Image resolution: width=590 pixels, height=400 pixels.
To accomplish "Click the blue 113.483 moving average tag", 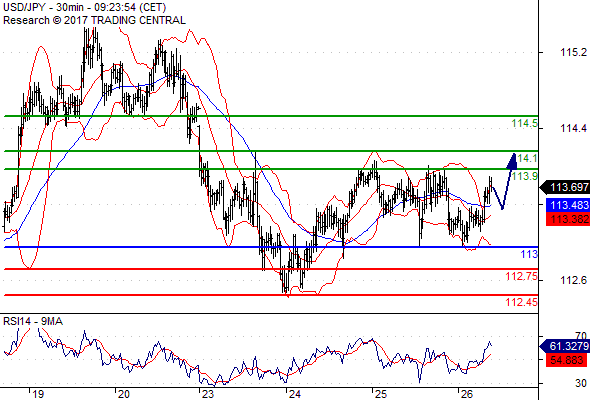I will click(x=568, y=205).
